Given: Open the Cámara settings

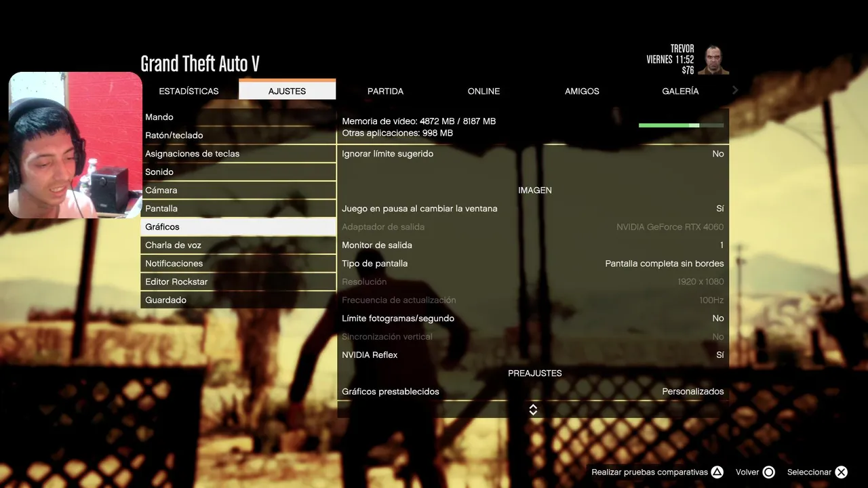Looking at the screenshot, I should (238, 190).
